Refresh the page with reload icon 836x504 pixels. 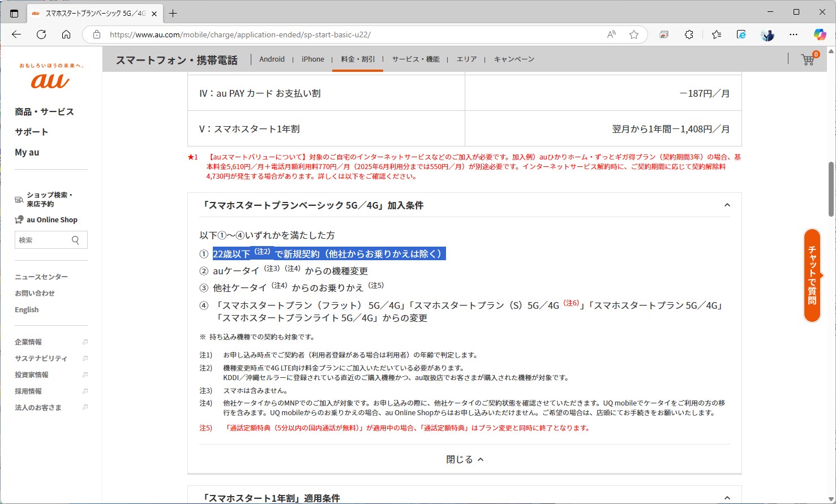(41, 34)
